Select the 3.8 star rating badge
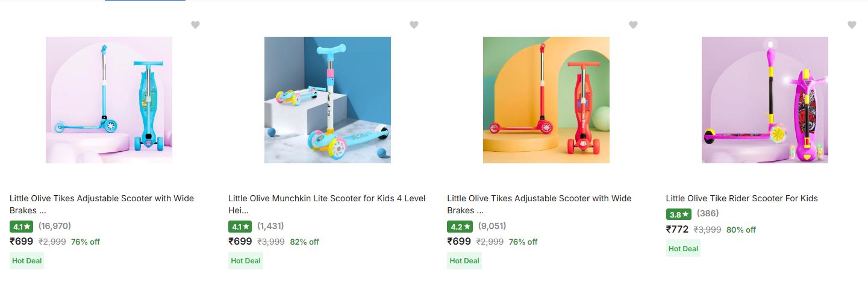This screenshot has height=282, width=868. tap(678, 214)
